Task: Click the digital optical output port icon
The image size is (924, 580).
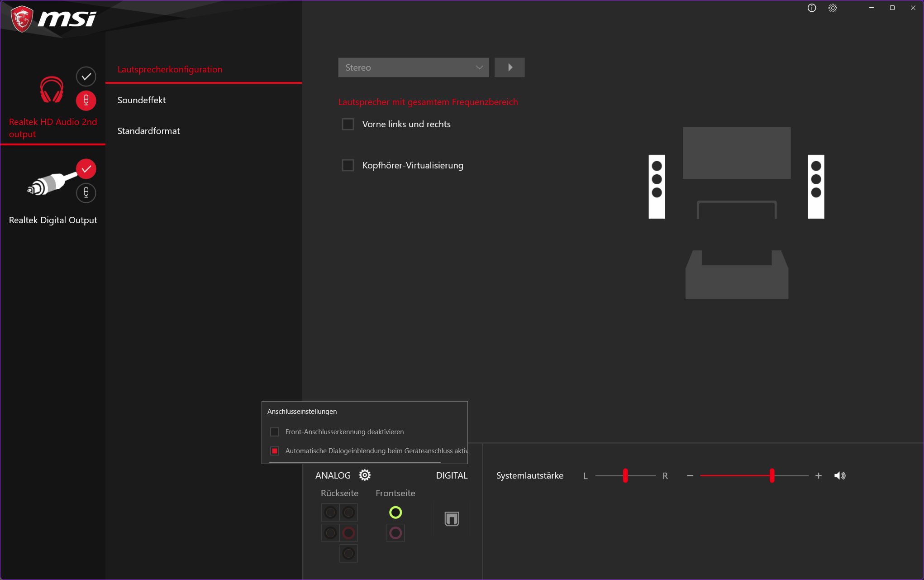Action: [x=452, y=519]
